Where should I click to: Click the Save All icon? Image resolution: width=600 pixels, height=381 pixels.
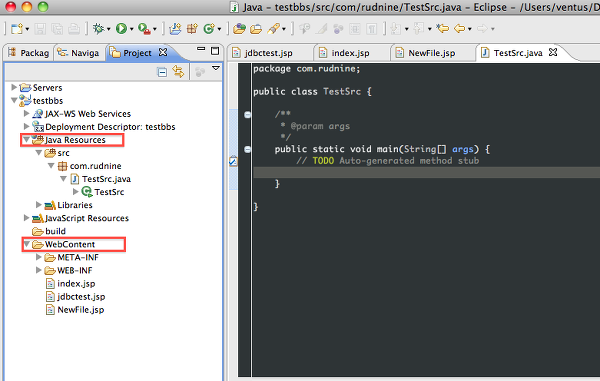coord(57,29)
